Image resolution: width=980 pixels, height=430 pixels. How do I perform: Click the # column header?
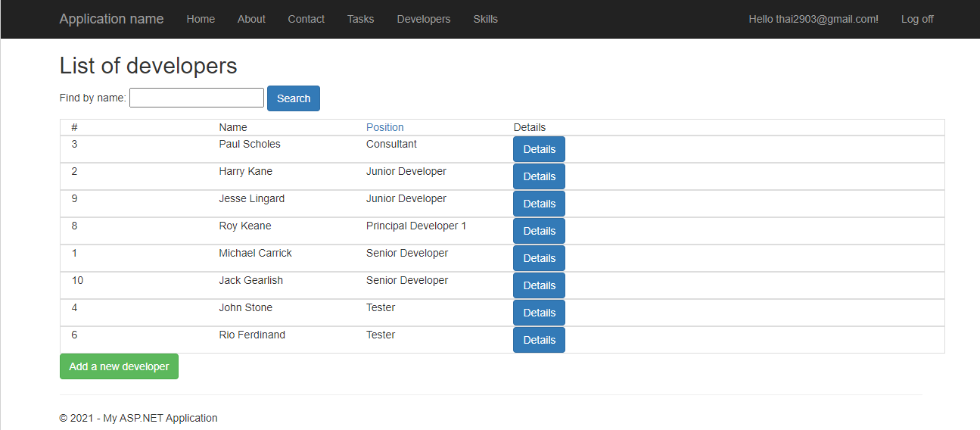tap(75, 127)
